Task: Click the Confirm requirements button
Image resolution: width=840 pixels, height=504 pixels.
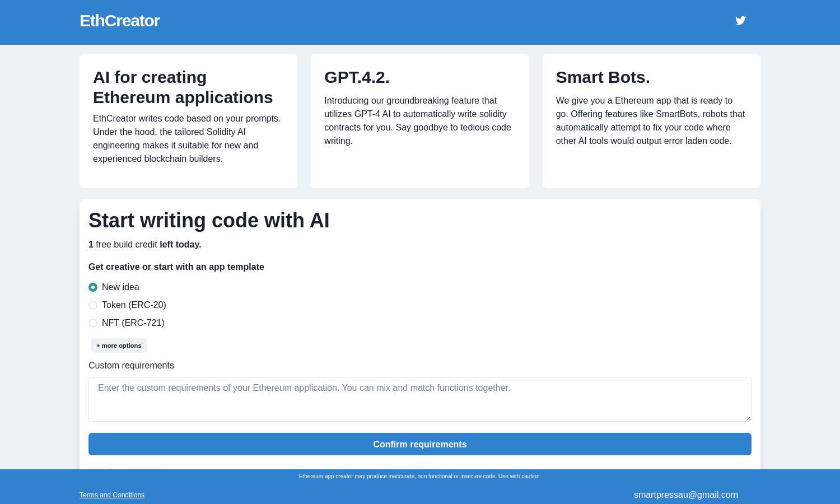Action: click(420, 444)
